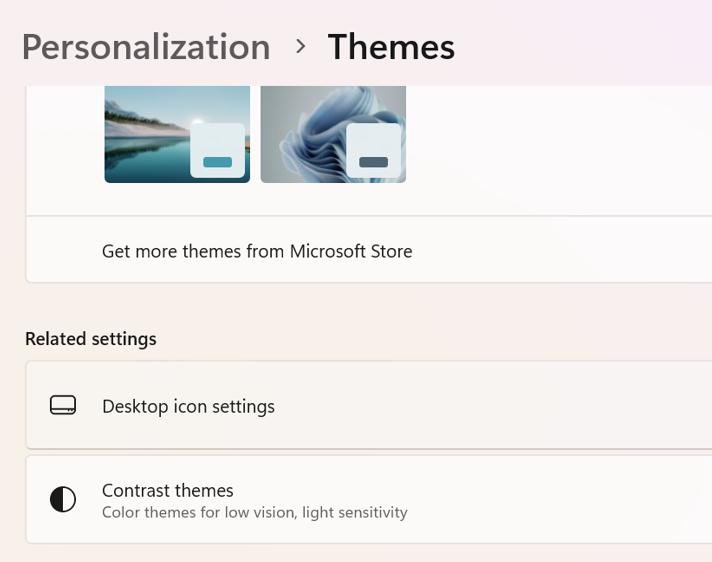Click the Desktop icon settings monitor icon
Viewport: 712px width, 562px height.
point(63,405)
